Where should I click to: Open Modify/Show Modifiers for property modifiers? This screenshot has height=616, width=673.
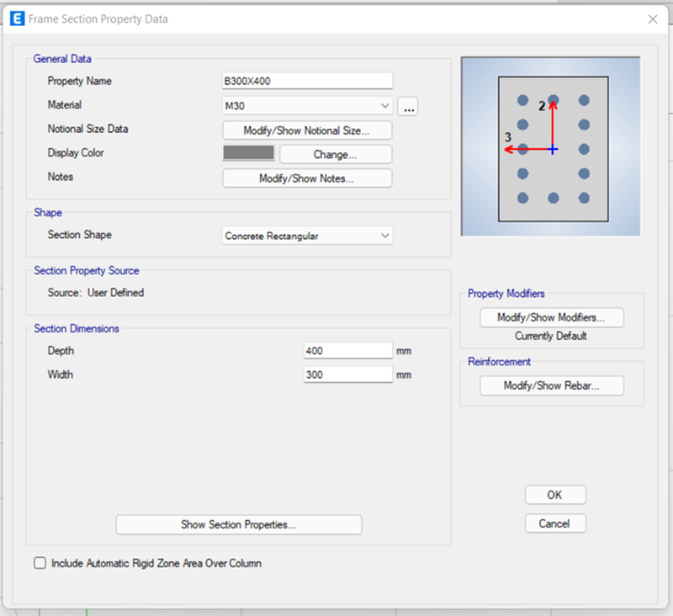coord(552,317)
